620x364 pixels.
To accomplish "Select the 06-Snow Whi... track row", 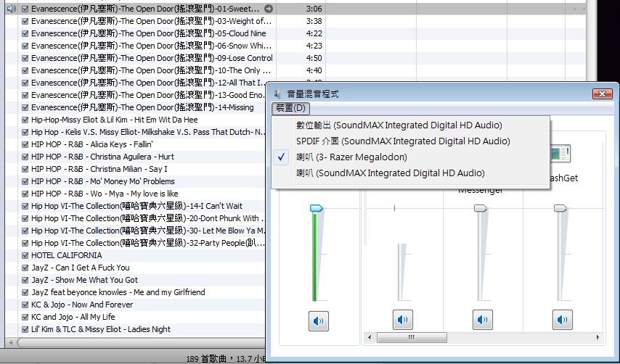I will (151, 46).
